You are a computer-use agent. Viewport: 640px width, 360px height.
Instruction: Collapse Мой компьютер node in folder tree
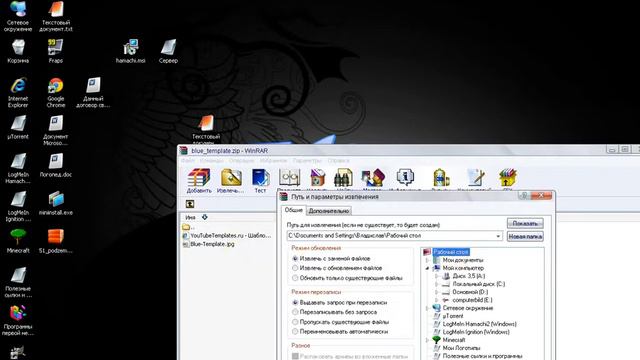pos(427,268)
